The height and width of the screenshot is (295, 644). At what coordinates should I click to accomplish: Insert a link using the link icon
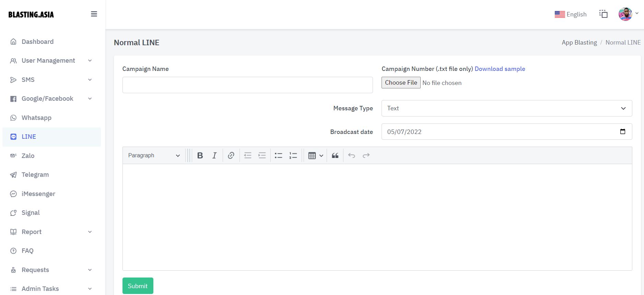[231, 156]
